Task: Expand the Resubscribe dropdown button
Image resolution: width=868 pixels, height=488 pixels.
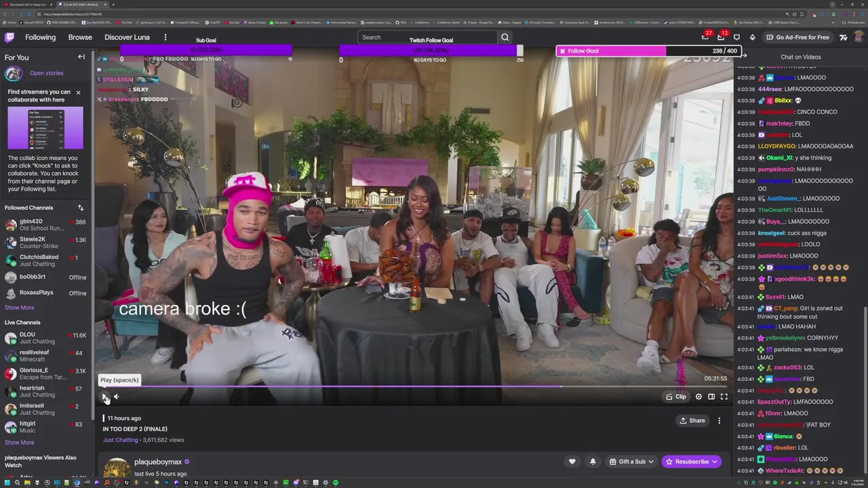Action: (x=692, y=462)
